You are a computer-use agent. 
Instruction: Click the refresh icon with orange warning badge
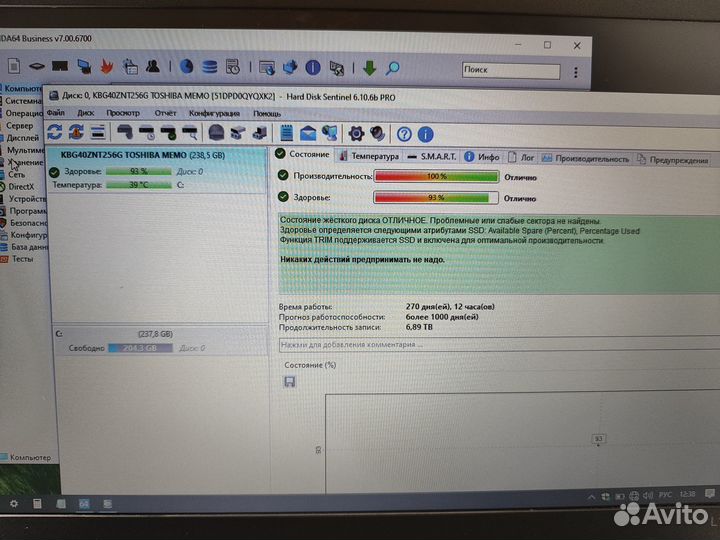(76, 132)
